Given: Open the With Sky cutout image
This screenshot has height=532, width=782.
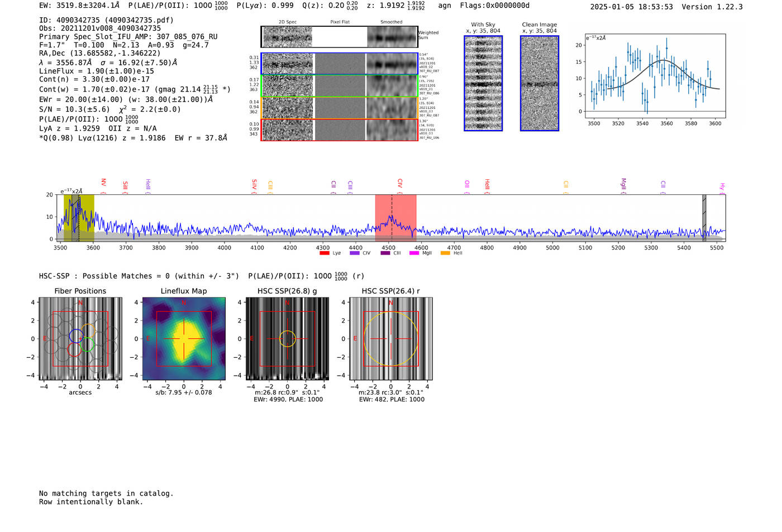Looking at the screenshot, I should tap(483, 83).
